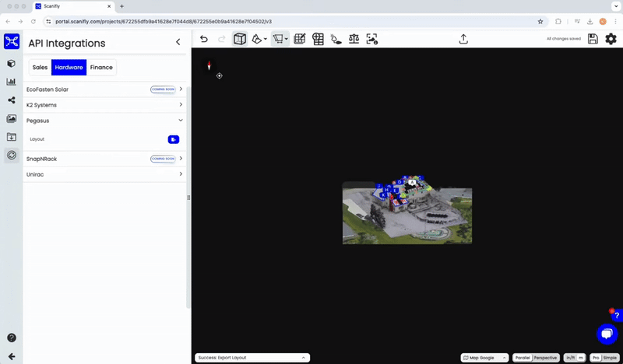Open the 3D model cube sidebar panel
The width and height of the screenshot is (623, 364).
(x=12, y=64)
